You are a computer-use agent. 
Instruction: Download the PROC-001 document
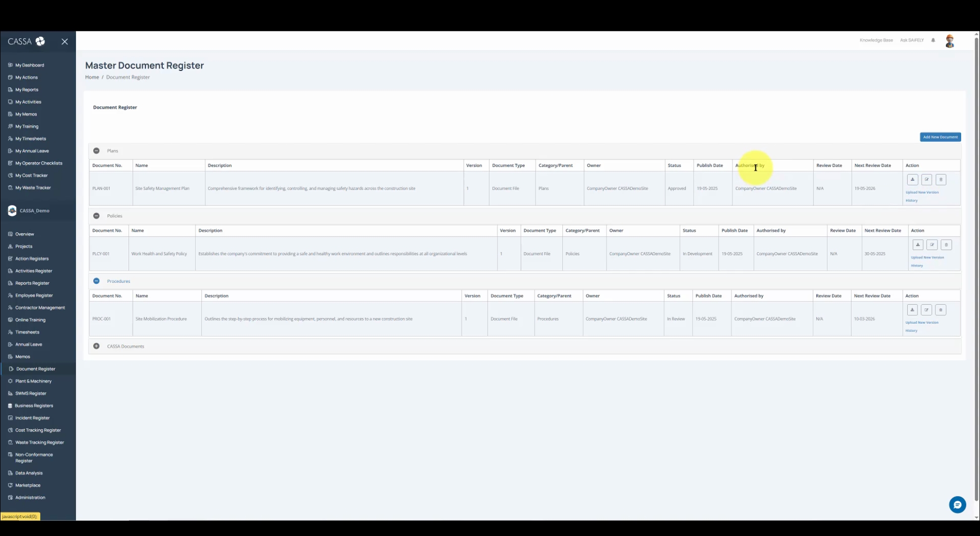pyautogui.click(x=912, y=310)
